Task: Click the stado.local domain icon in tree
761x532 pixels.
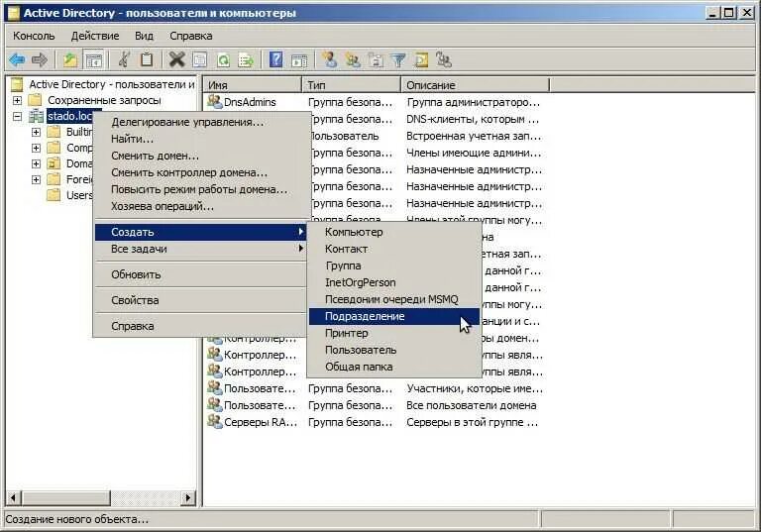Action: tap(36, 116)
